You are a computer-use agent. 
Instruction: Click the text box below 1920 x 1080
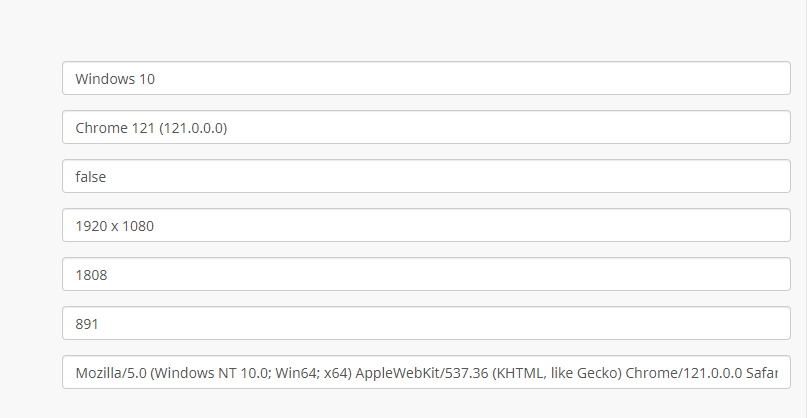pos(426,274)
